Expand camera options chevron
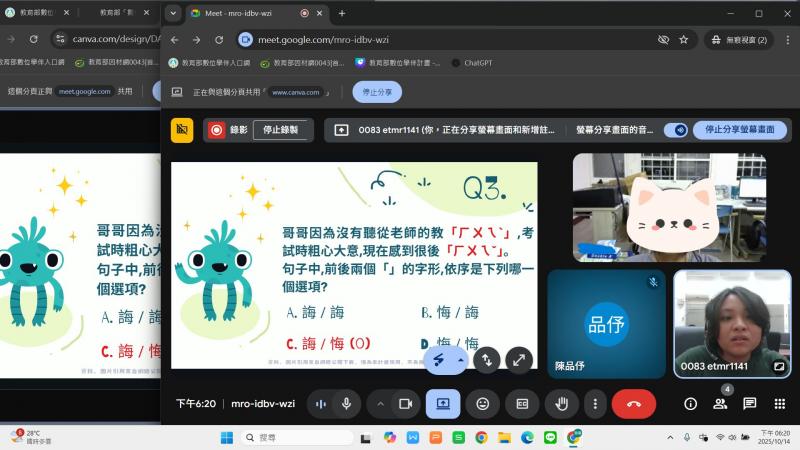This screenshot has height=450, width=800. pos(380,404)
